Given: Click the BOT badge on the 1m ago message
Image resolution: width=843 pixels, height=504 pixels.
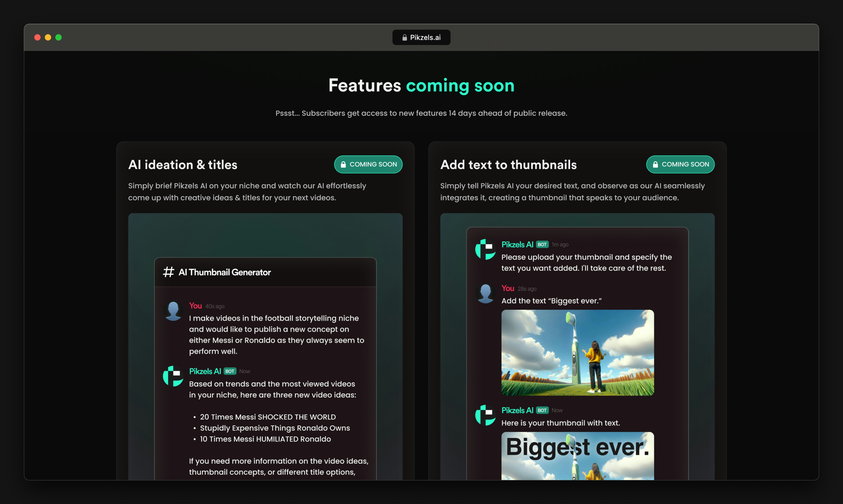Looking at the screenshot, I should tap(542, 244).
